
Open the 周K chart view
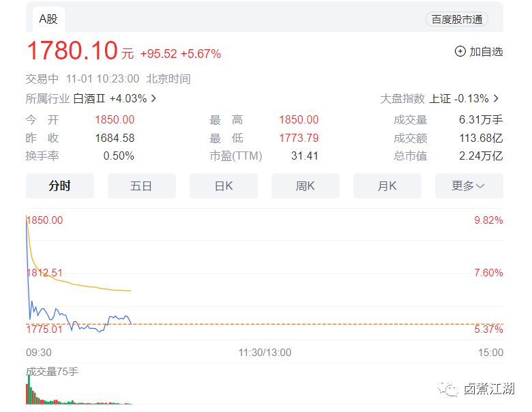(305, 186)
